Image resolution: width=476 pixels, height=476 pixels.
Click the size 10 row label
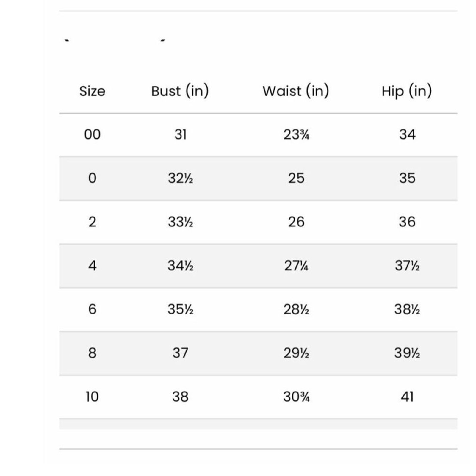point(92,397)
